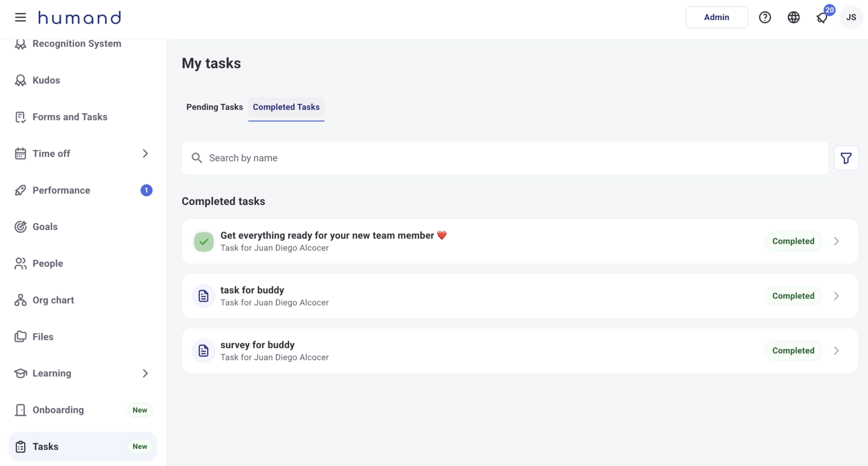Open JS user profile avatar
Screen dimensions: 868x466
[851, 17]
